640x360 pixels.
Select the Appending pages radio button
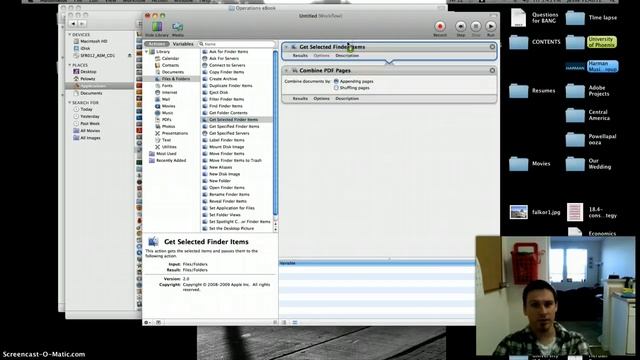coord(336,82)
